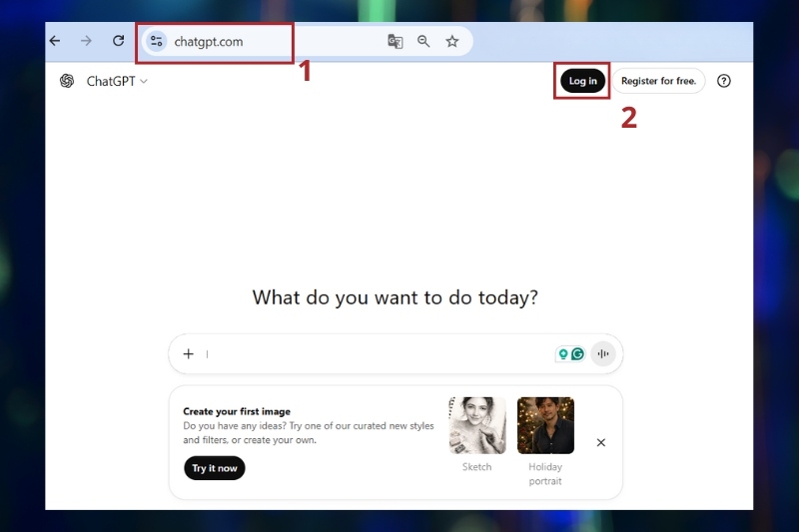The image size is (799, 532).
Task: Start voice mode with the waveform icon
Action: [603, 353]
